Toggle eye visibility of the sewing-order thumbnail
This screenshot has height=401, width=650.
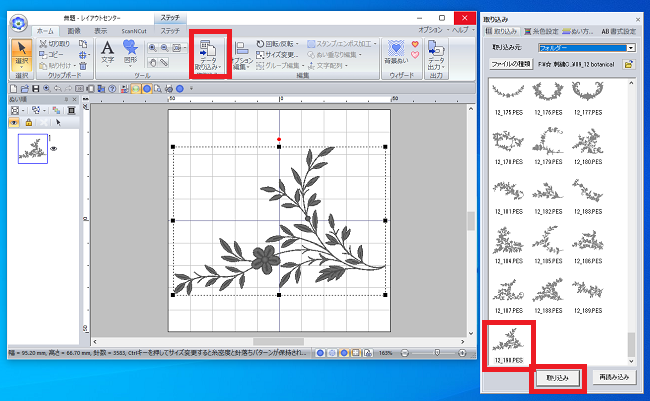[x=53, y=148]
